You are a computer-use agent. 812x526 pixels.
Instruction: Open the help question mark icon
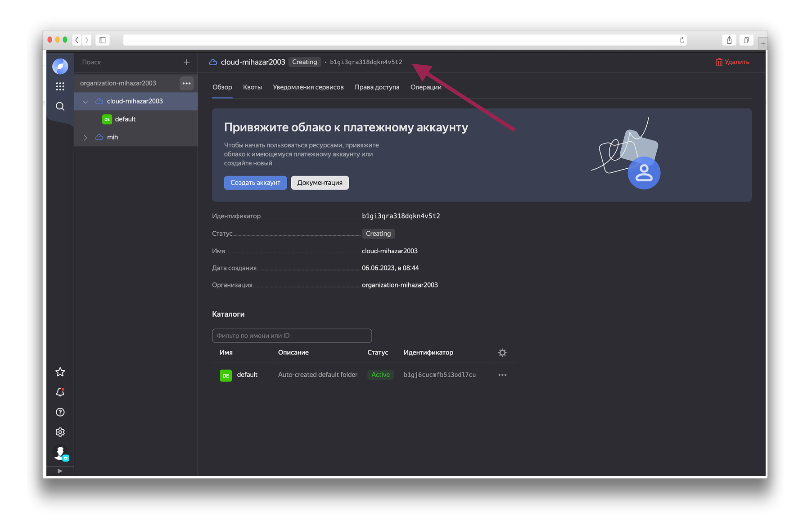(60, 412)
